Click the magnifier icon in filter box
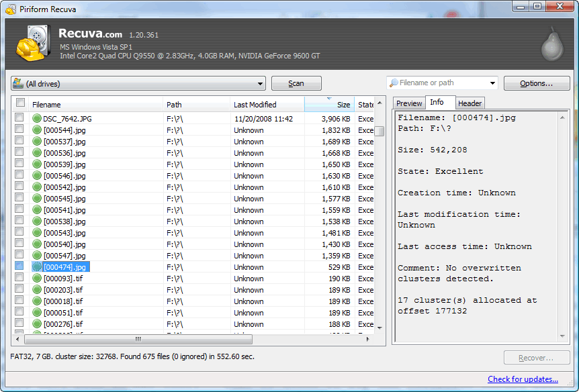 point(394,83)
